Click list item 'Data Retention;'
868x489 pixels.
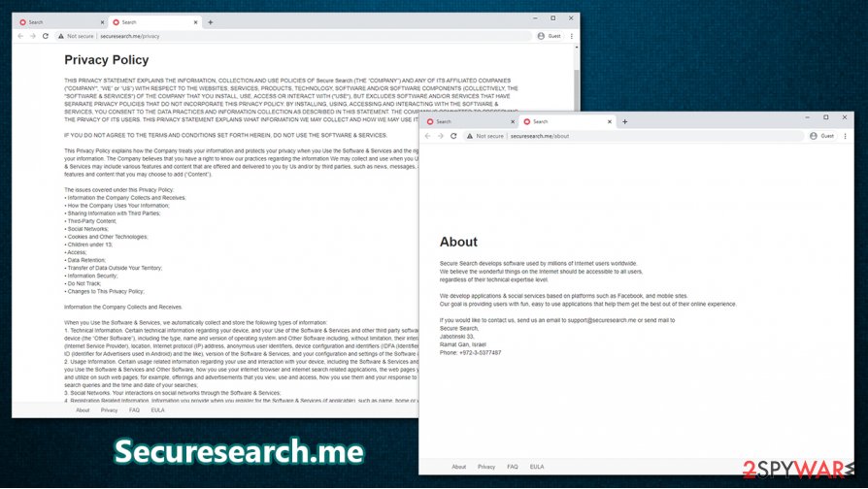tap(85, 260)
